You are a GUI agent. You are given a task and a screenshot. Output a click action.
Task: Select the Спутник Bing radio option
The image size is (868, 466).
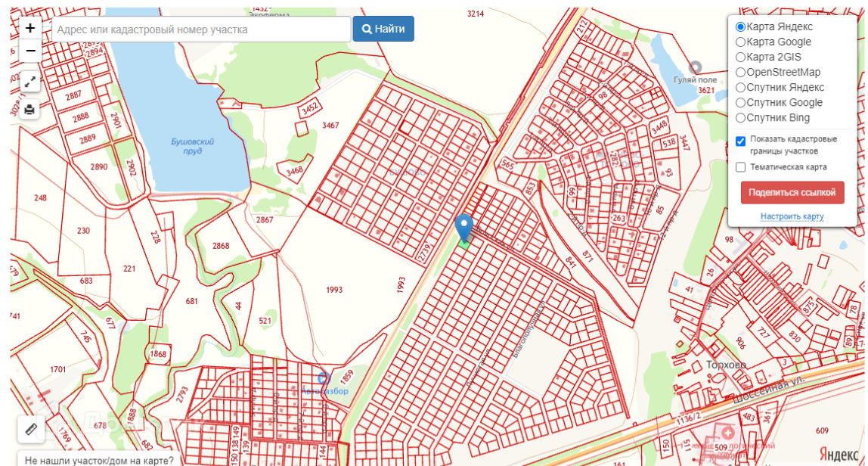tap(741, 118)
